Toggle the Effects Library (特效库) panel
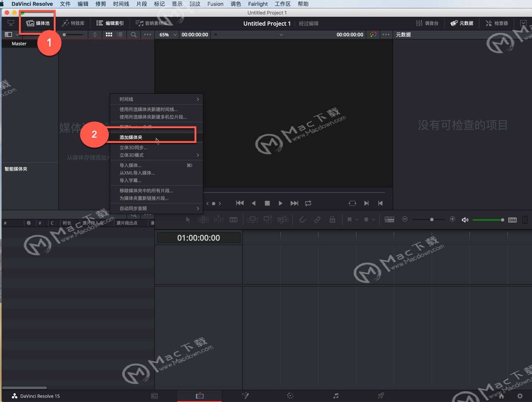 click(x=73, y=23)
